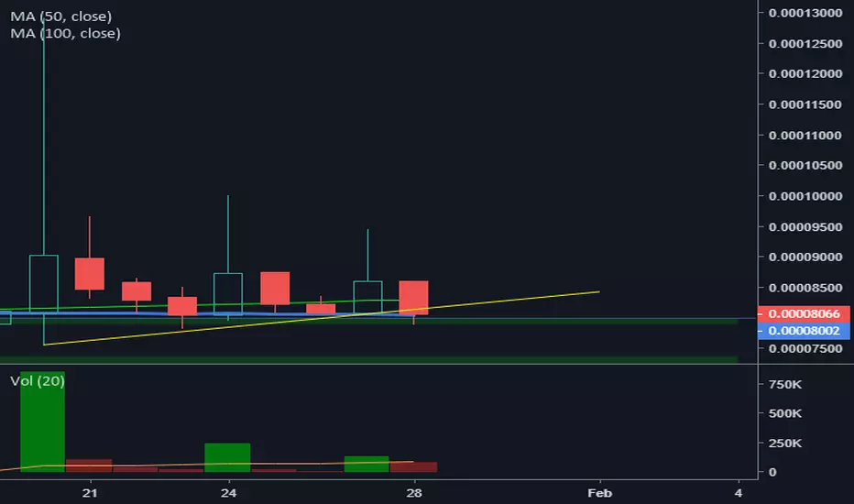854x504 pixels.
Task: Select the largest green volume bar
Action: (x=42, y=422)
